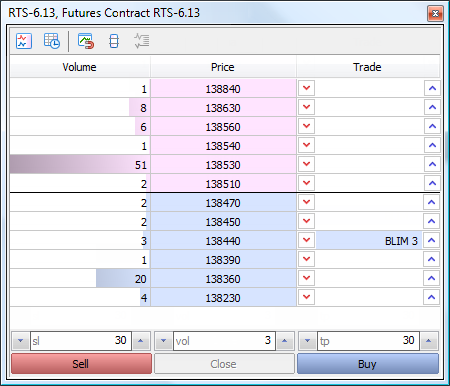The image size is (450, 386).
Task: Open the Time and Sales table icon
Action: point(52,41)
